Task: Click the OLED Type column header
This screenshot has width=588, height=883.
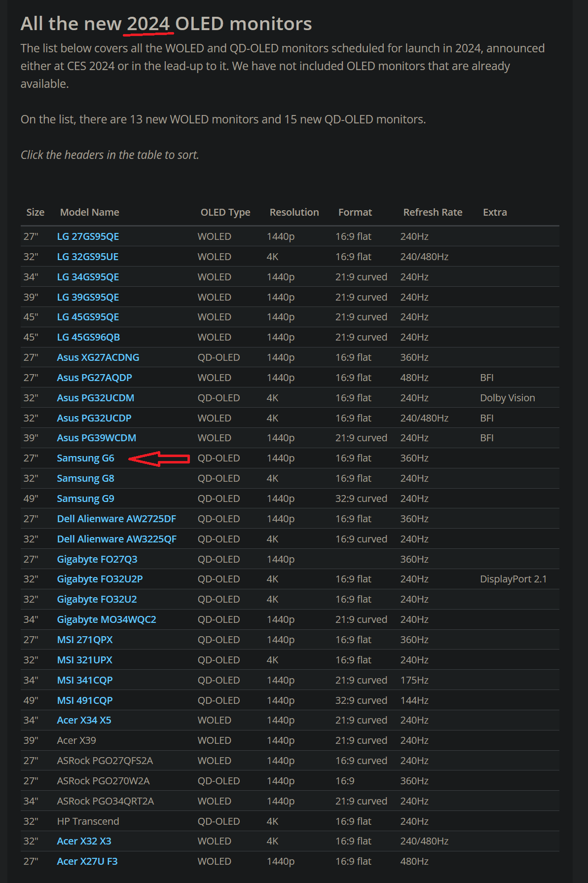Action: [x=225, y=212]
